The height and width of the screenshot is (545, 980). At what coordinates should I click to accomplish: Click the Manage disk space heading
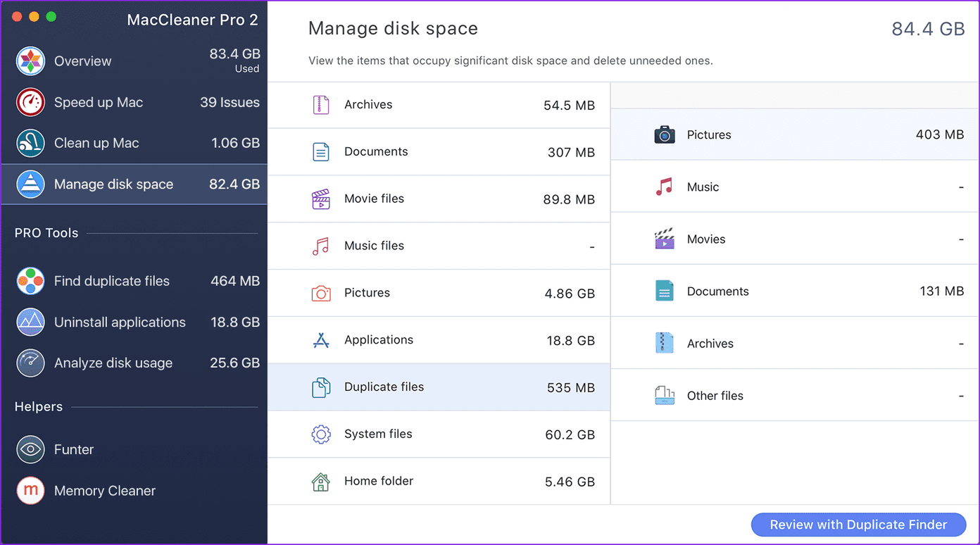[x=393, y=29]
